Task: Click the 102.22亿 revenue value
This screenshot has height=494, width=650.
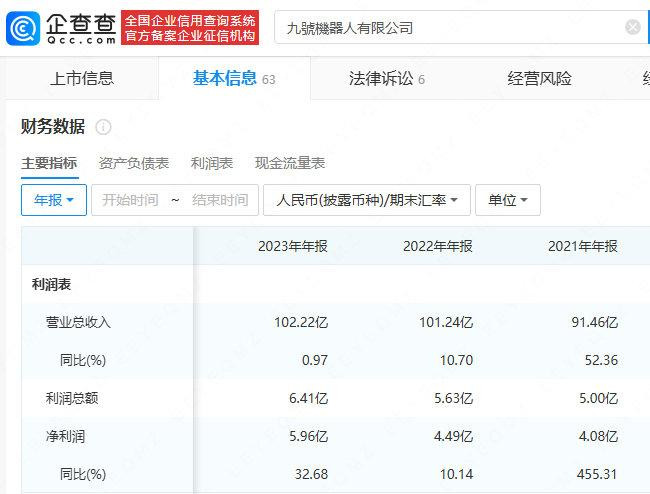Action: point(301,322)
